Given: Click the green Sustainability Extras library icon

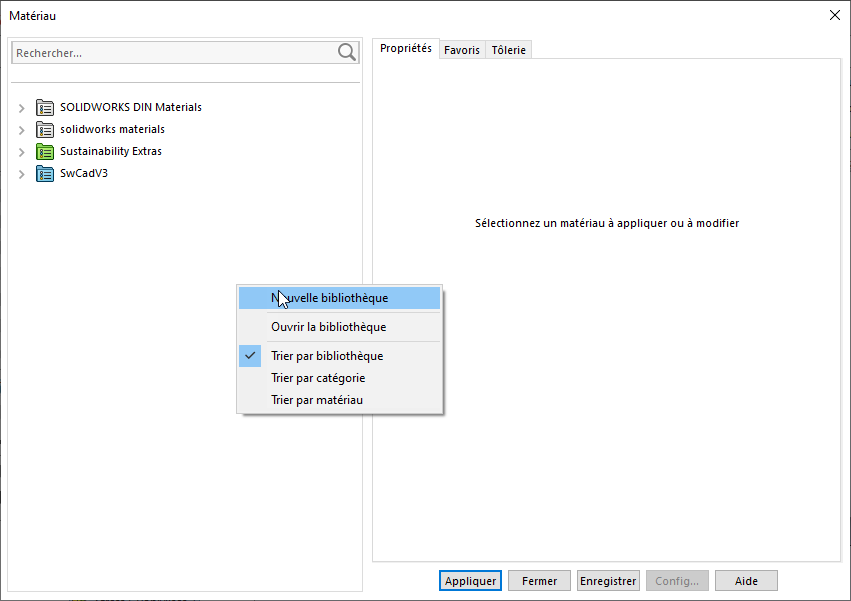Looking at the screenshot, I should [x=45, y=152].
